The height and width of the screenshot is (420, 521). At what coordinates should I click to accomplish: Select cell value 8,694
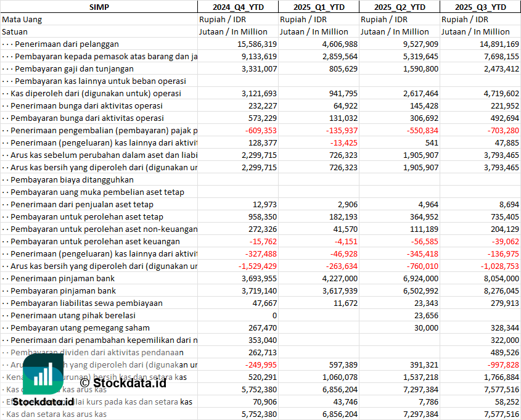[509, 204]
